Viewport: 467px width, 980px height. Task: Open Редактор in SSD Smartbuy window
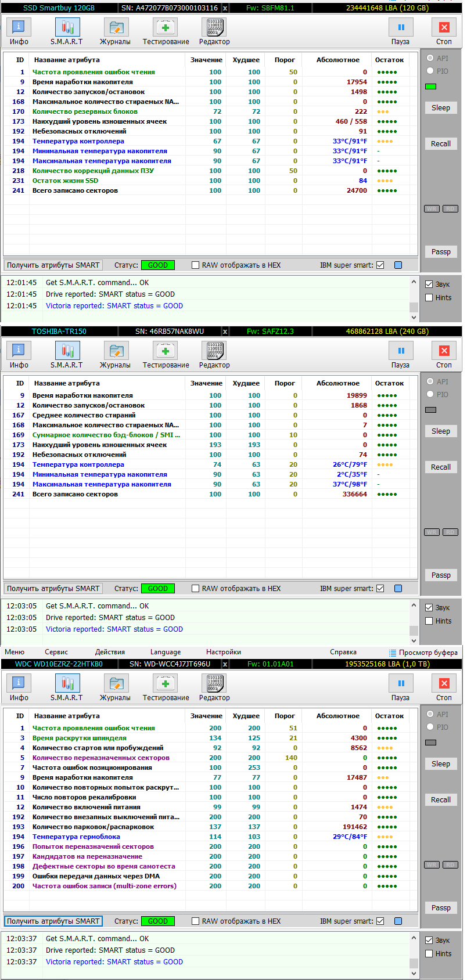click(x=214, y=31)
